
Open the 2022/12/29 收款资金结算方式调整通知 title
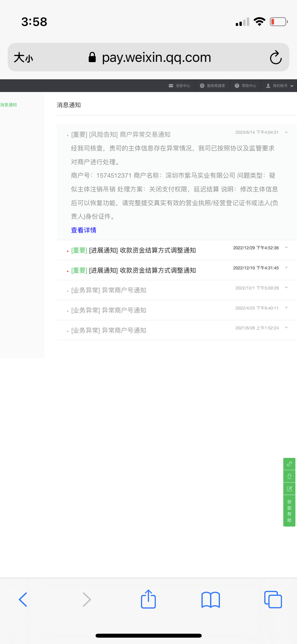pos(134,250)
